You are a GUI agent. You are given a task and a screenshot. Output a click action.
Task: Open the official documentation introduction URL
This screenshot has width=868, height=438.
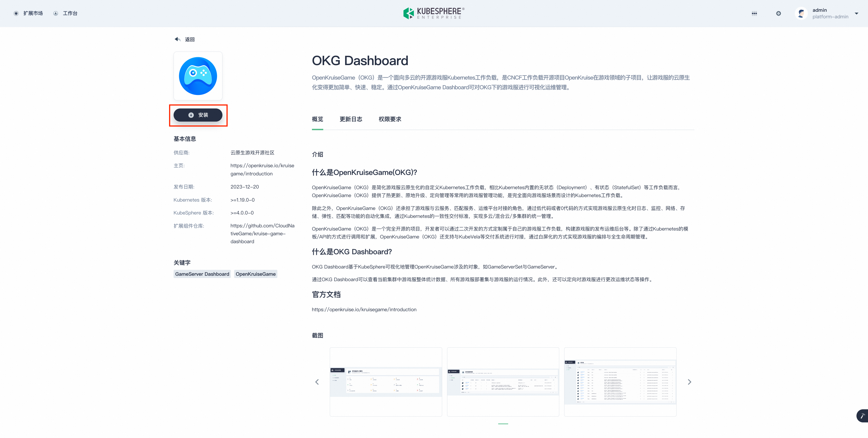[364, 309]
